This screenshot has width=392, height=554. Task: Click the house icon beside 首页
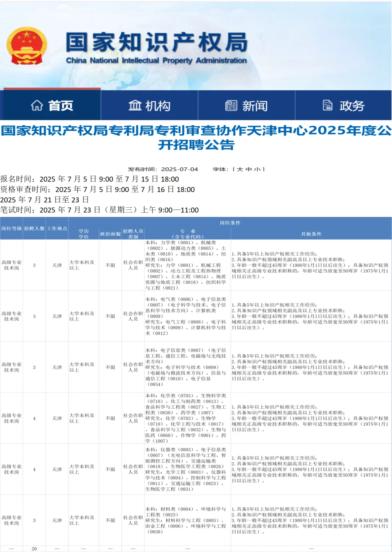coord(37,106)
